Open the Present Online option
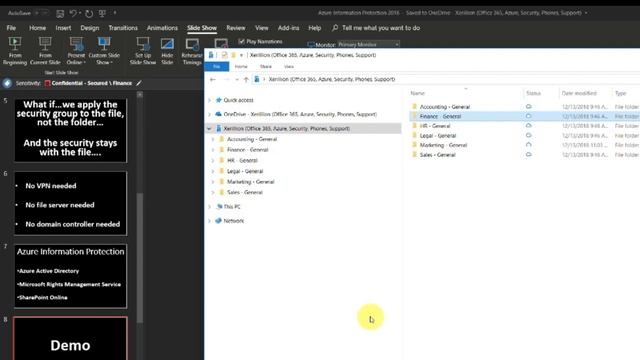The width and height of the screenshot is (640, 360). pos(76,51)
